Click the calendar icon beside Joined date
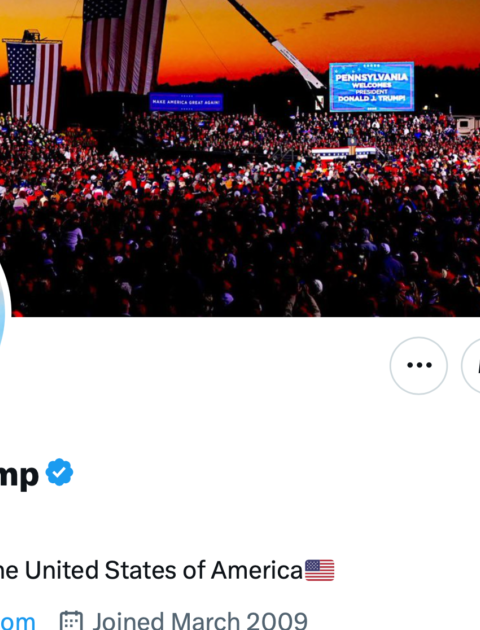Image resolution: width=480 pixels, height=630 pixels. [x=71, y=621]
